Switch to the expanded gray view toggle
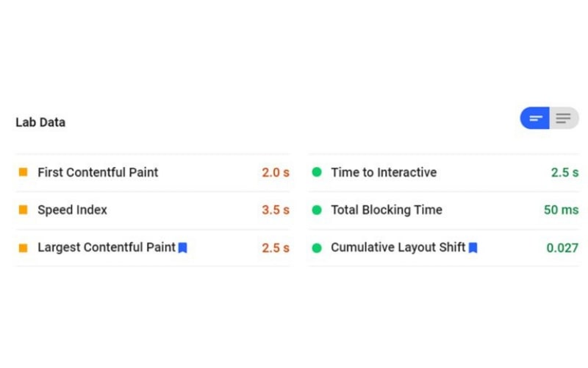Image resolution: width=588 pixels, height=368 pixels. [564, 118]
